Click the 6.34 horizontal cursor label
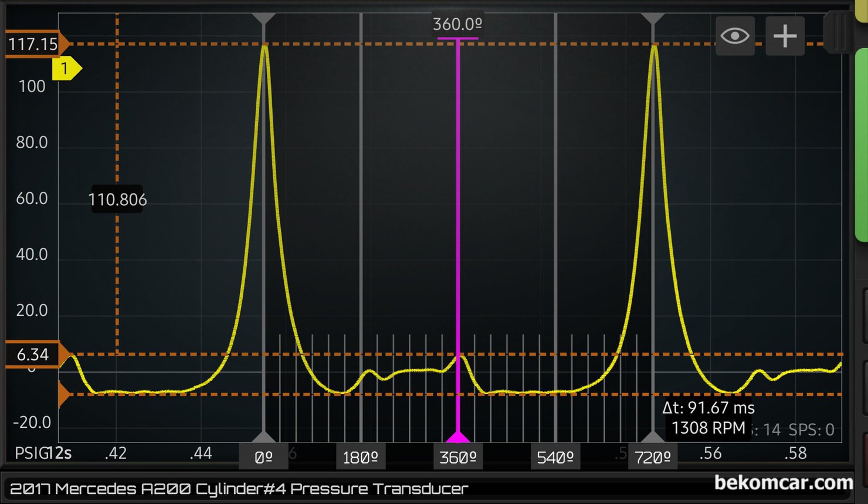868x504 pixels. pos(33,355)
